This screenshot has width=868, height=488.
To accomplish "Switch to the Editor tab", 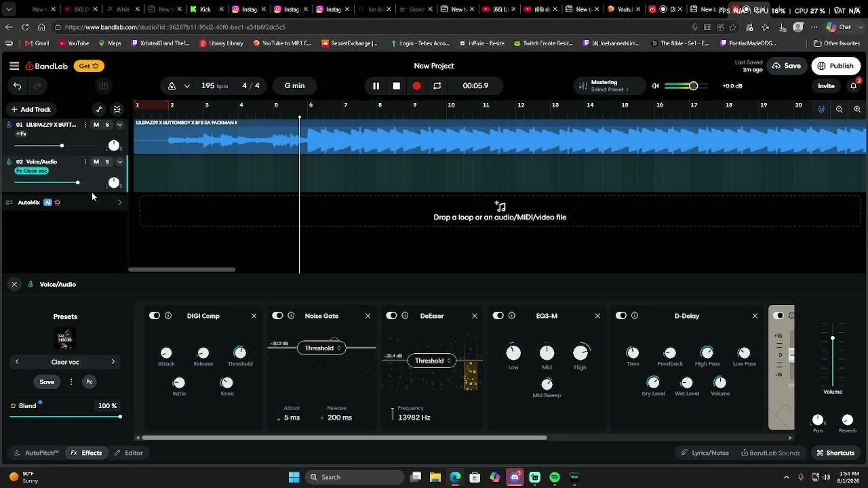I will 129,453.
